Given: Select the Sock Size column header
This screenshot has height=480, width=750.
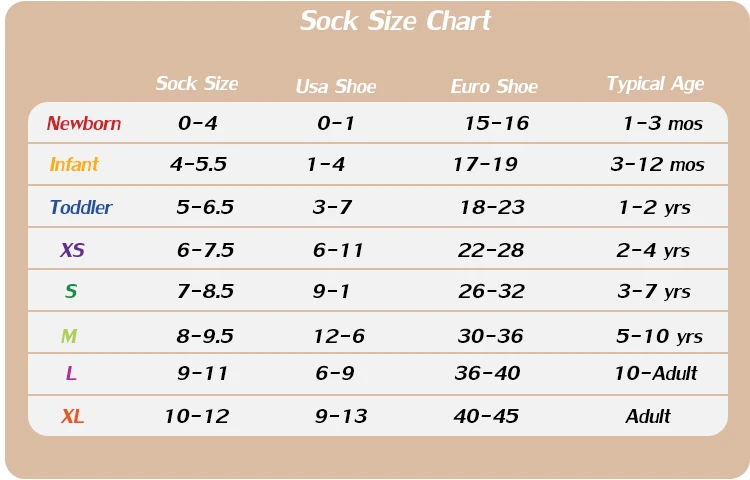Looking at the screenshot, I should pyautogui.click(x=197, y=84).
